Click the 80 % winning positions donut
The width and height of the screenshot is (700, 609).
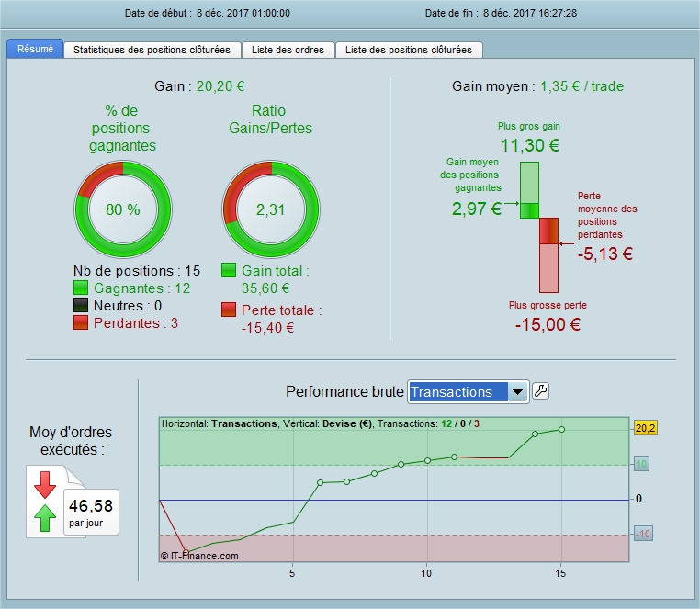click(x=123, y=209)
